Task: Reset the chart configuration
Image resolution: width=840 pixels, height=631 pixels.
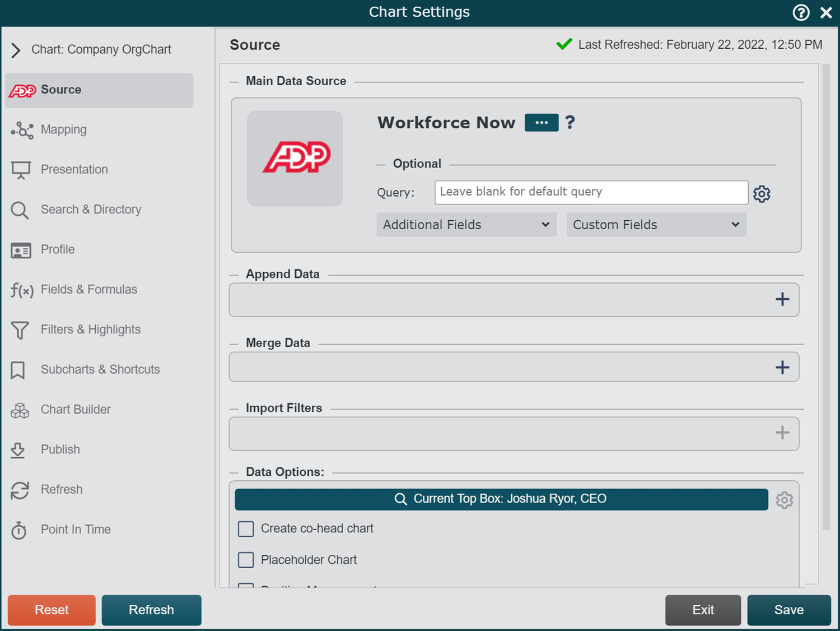Action: pyautogui.click(x=51, y=610)
